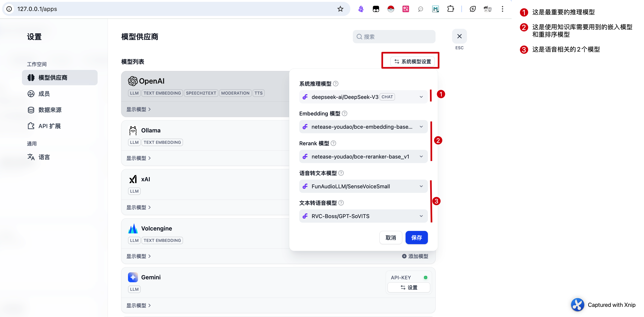The height and width of the screenshot is (317, 644).
Task: Click the pink translate extension icon
Action: [x=406, y=9]
